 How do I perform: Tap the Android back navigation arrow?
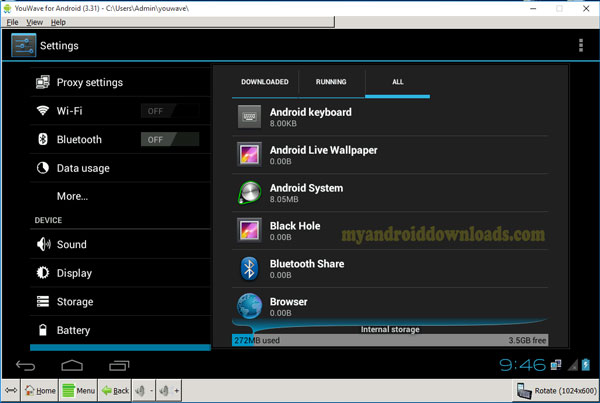(x=25, y=366)
